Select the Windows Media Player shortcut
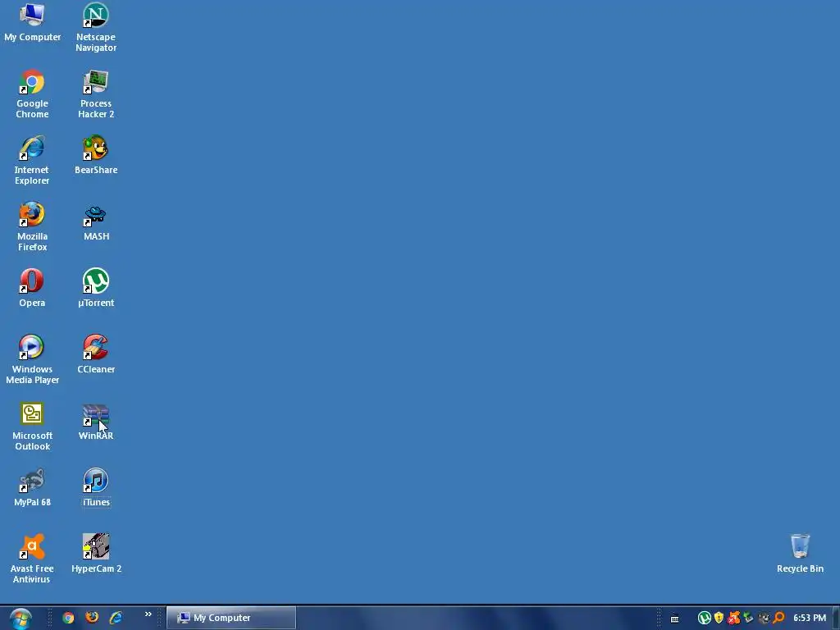 [32, 359]
